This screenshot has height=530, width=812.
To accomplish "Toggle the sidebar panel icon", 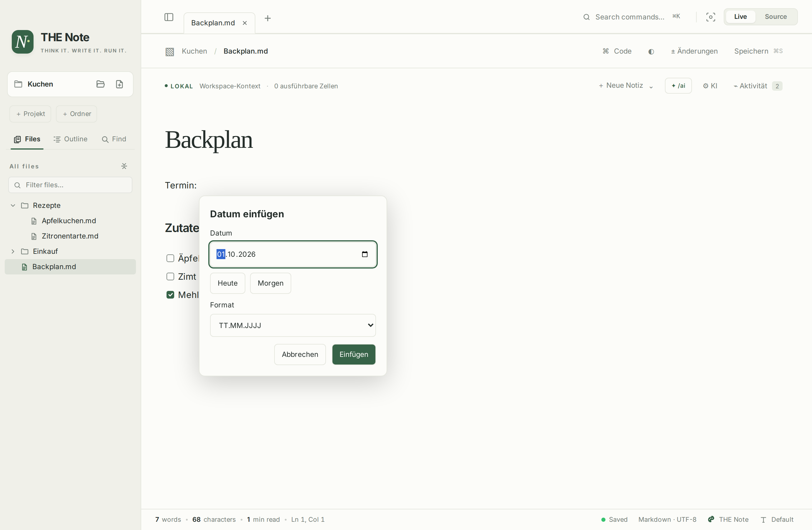I will 169,17.
